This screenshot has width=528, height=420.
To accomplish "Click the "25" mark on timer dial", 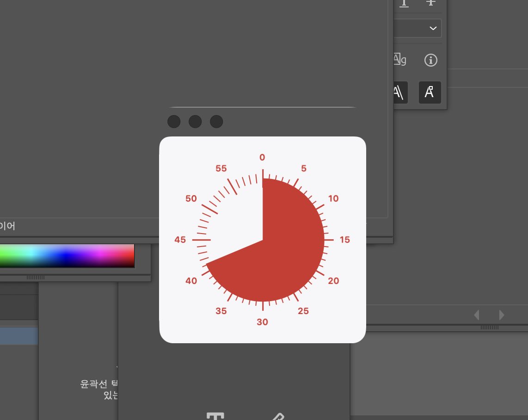I will (x=303, y=311).
